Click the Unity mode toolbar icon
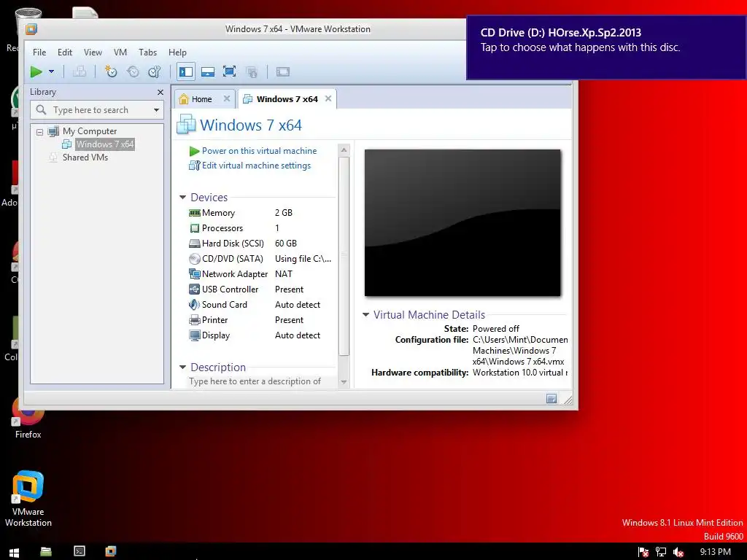747x560 pixels. pos(252,72)
